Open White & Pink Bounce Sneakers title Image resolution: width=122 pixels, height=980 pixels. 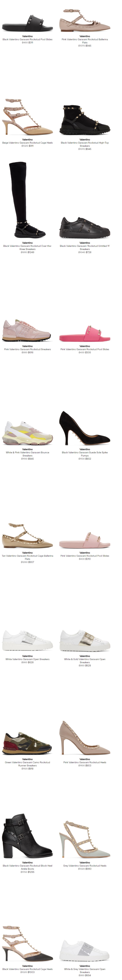point(27,454)
